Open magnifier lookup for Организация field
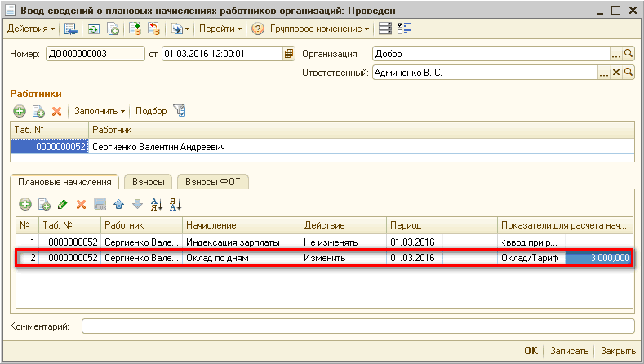Screen dimensions: 644x364 tap(628, 54)
